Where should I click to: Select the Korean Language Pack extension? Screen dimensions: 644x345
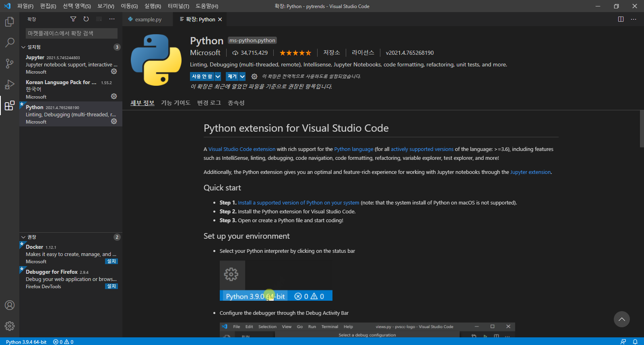click(x=71, y=89)
